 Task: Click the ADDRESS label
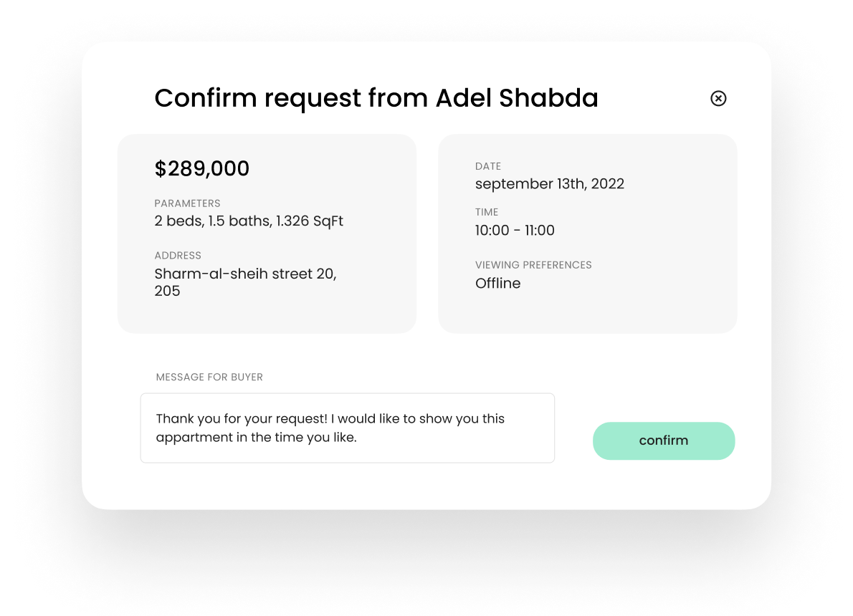pos(178,256)
